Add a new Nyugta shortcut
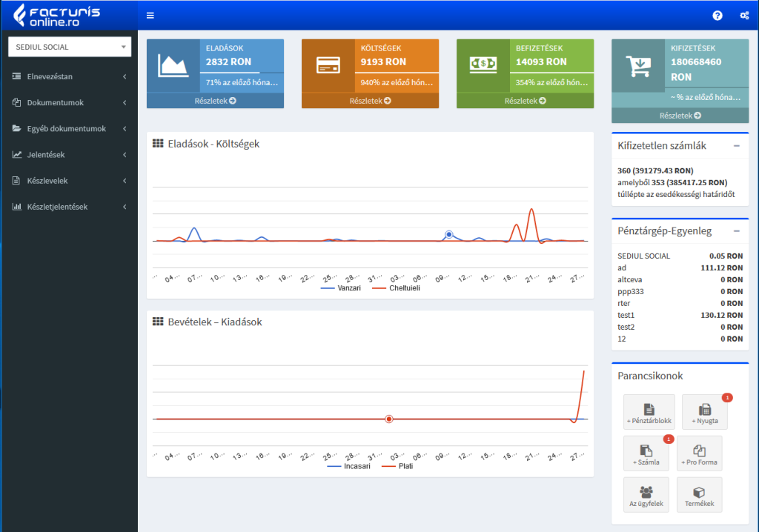 coord(705,412)
